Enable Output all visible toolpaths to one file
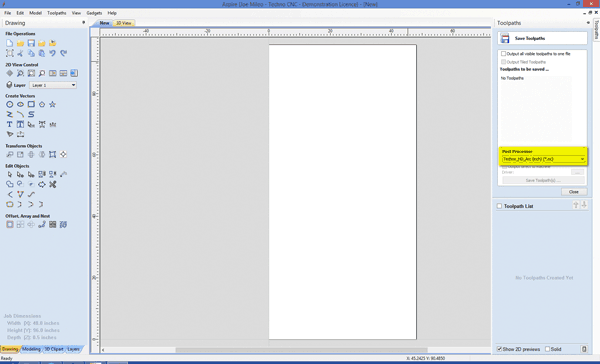The width and height of the screenshot is (600, 364). click(504, 54)
